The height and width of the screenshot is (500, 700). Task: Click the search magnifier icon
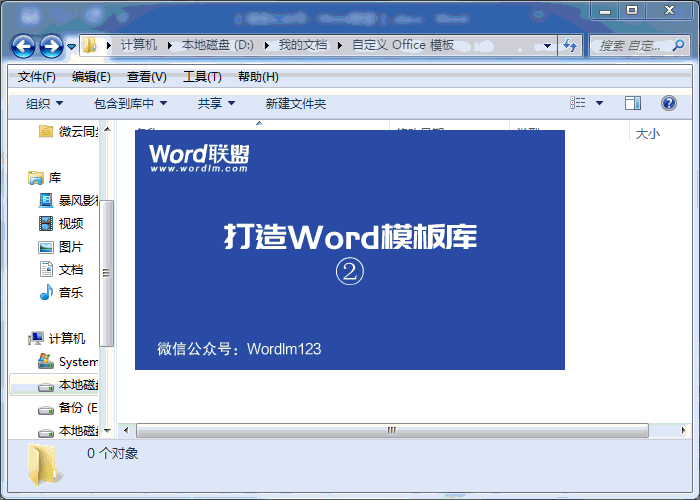tap(679, 45)
